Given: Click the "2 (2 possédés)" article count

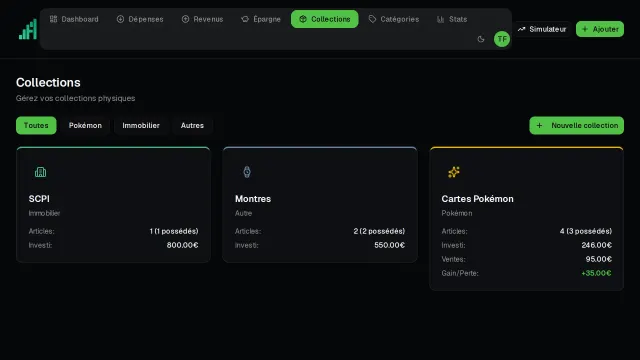Looking at the screenshot, I should point(379,231).
